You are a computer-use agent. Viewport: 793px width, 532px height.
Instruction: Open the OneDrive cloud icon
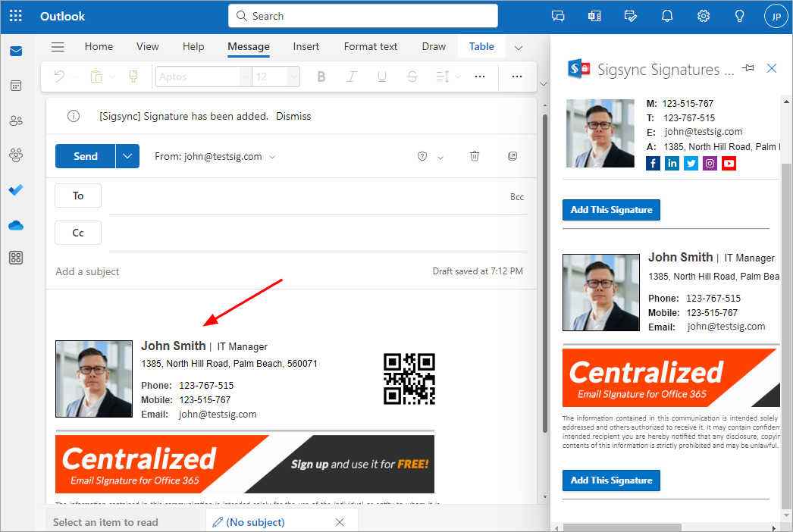(x=16, y=225)
